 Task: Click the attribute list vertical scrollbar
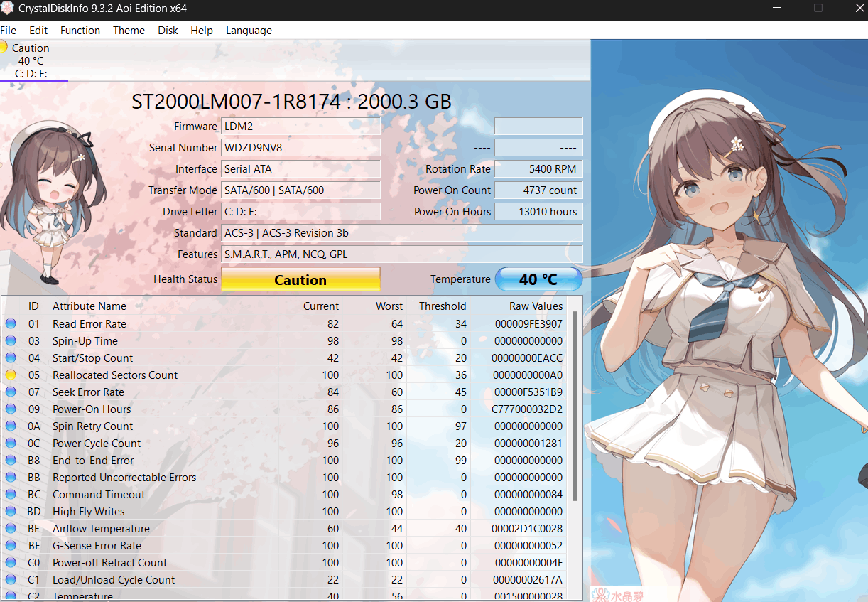tap(574, 405)
